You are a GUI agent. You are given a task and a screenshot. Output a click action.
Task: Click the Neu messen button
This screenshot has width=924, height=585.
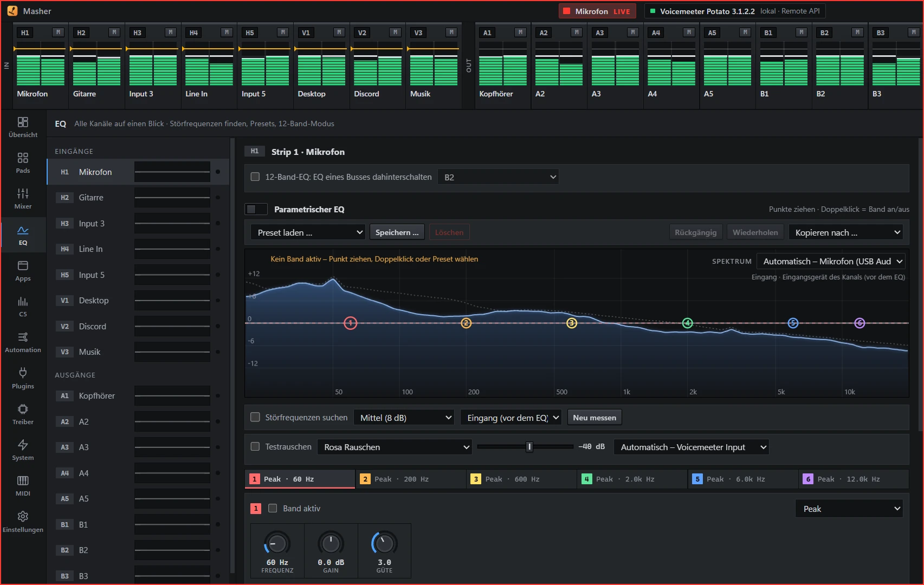coord(595,418)
